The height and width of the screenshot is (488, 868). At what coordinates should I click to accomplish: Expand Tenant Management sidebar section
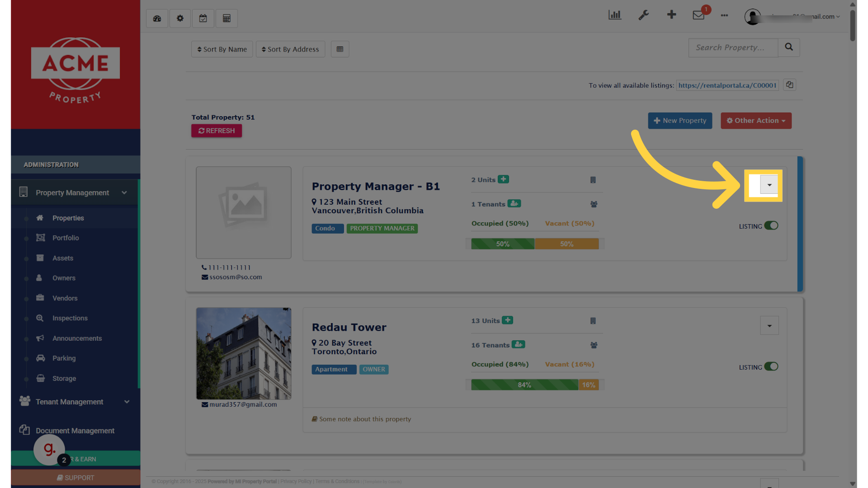[x=75, y=402]
